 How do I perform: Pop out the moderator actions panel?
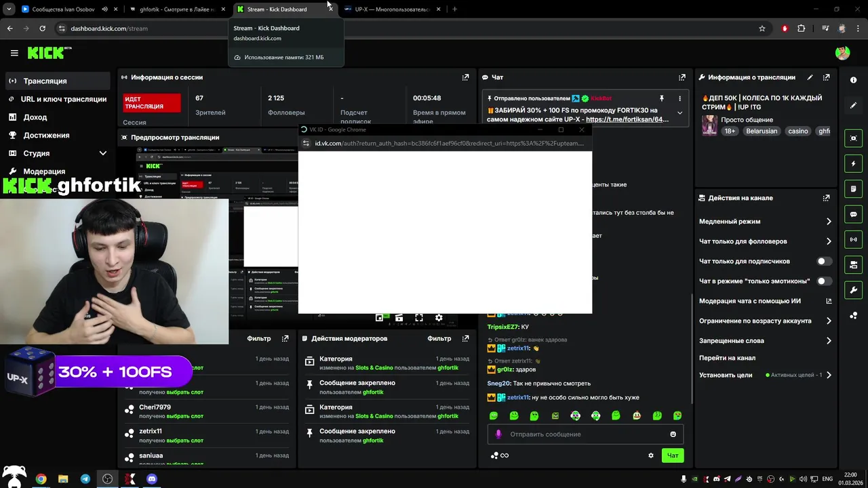point(465,338)
